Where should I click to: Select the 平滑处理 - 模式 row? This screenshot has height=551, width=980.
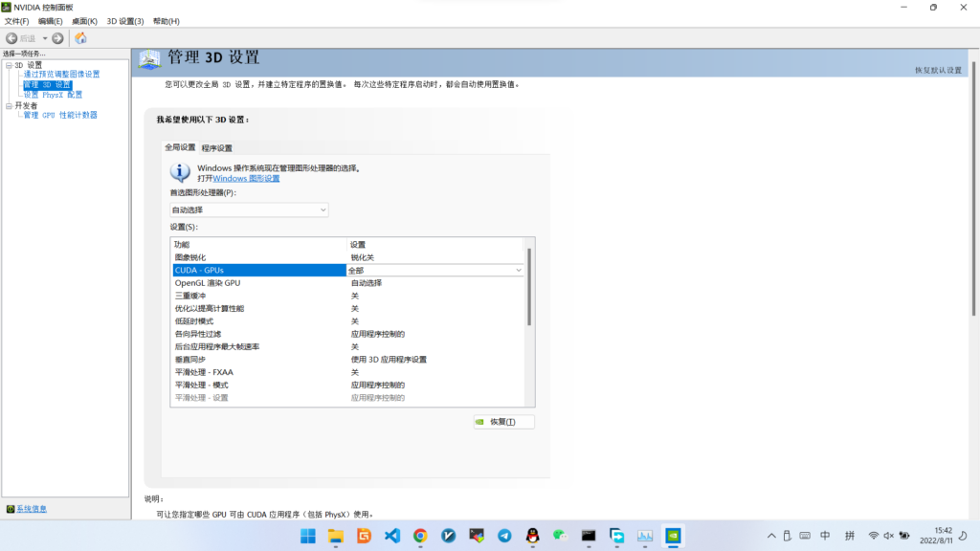click(x=348, y=385)
